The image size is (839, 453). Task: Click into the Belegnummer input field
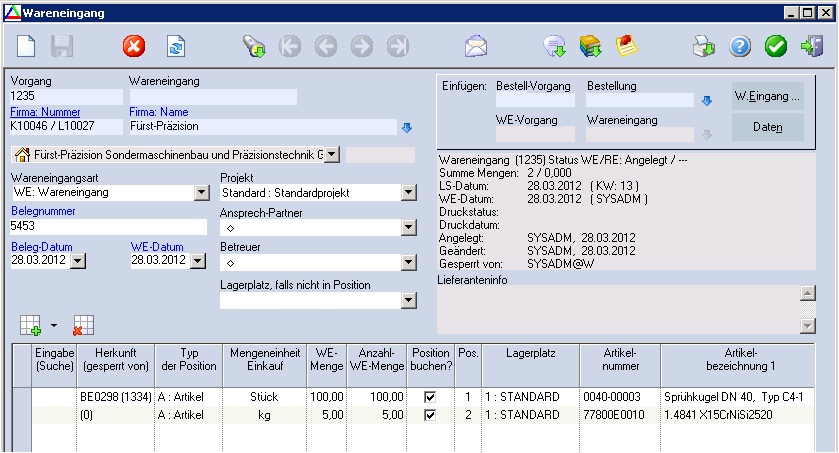point(105,227)
